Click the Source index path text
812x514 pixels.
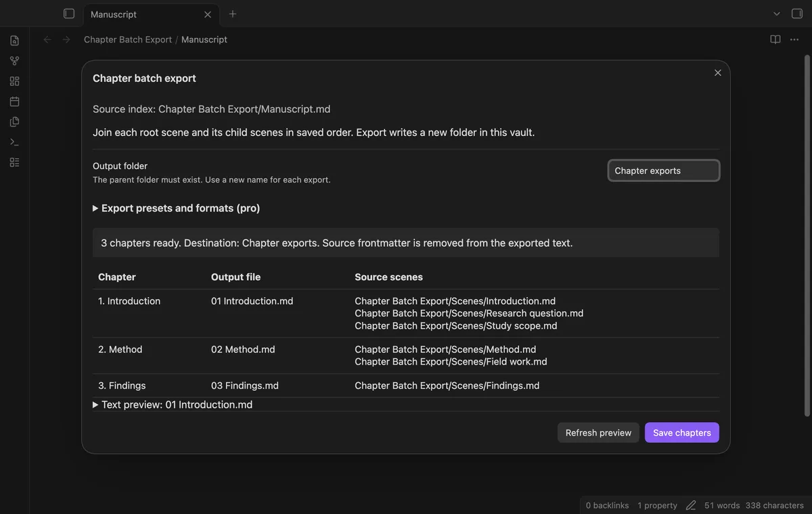[212, 109]
